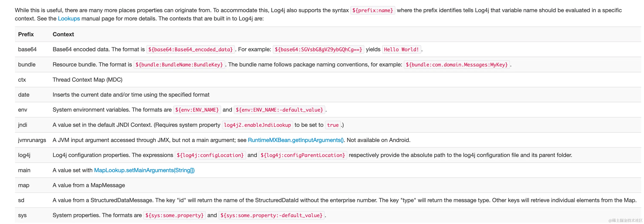Click the Context column header

coord(63,34)
